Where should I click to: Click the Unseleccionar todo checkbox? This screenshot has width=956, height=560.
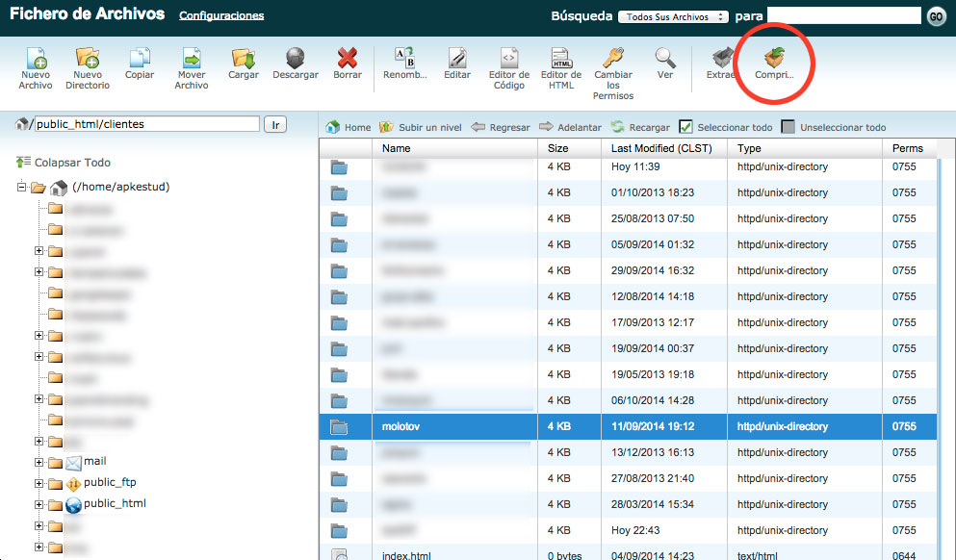pos(788,127)
